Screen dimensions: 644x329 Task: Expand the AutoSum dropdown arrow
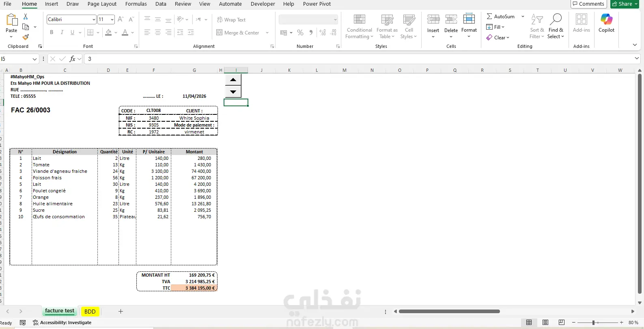[x=523, y=16]
